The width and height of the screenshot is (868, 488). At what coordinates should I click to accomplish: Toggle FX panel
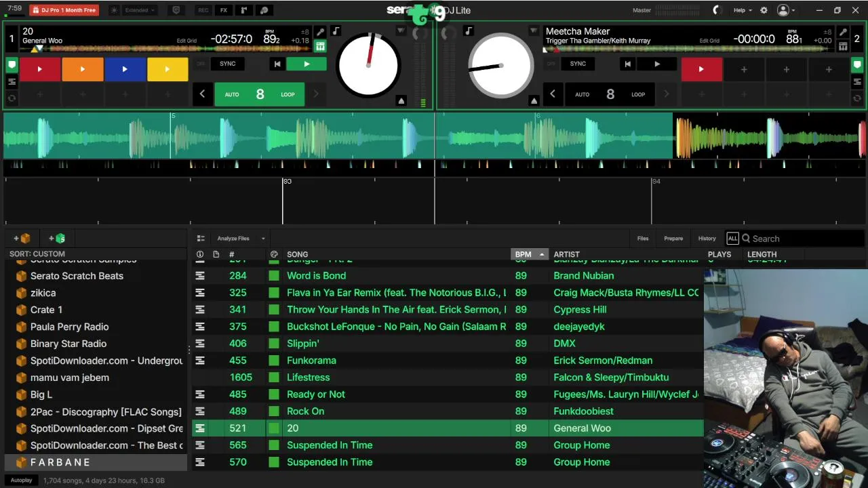click(223, 10)
